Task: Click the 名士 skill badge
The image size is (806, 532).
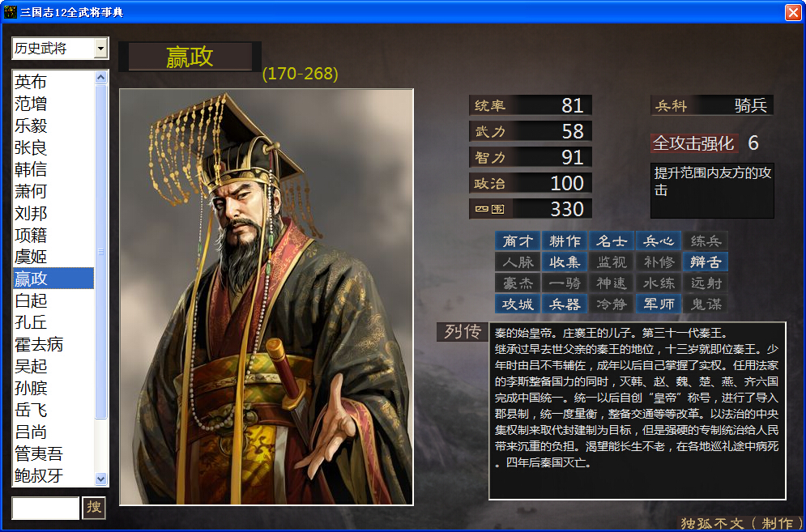Action: click(x=612, y=241)
